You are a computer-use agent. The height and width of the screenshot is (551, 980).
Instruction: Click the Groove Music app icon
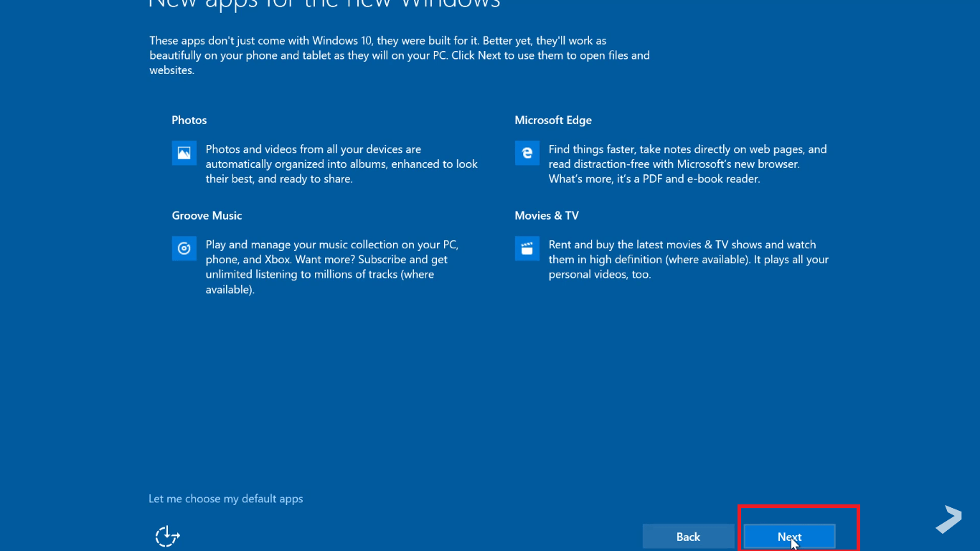click(x=184, y=248)
